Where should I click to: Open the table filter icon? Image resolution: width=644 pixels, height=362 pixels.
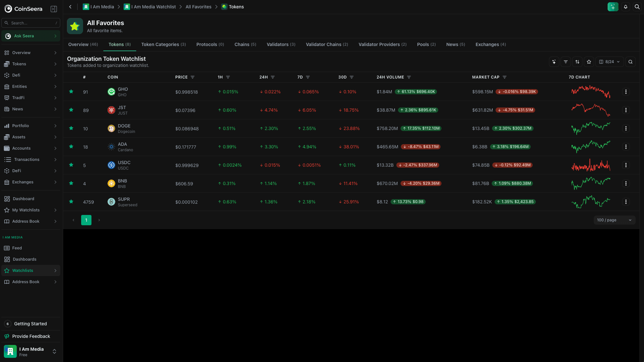tap(566, 62)
